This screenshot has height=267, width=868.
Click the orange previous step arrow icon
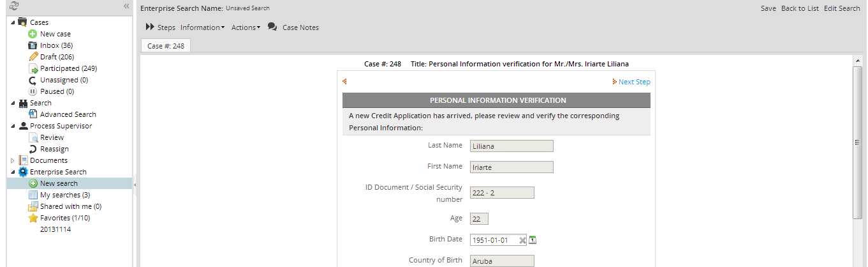(345, 82)
